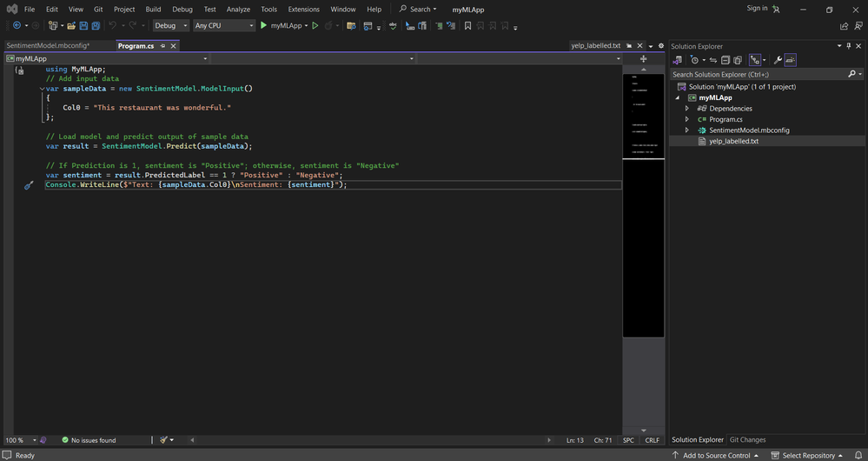Switch to Git Changes tab

coord(747,440)
